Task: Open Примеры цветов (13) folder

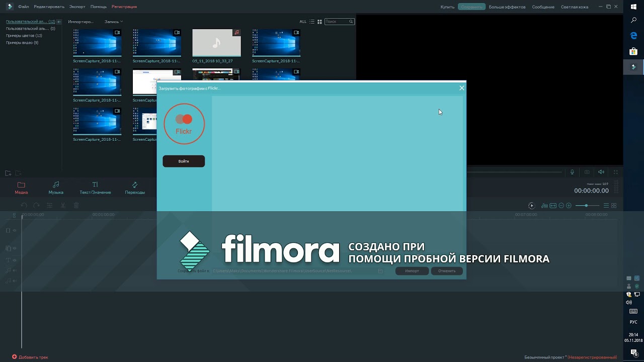Action: [x=24, y=36]
